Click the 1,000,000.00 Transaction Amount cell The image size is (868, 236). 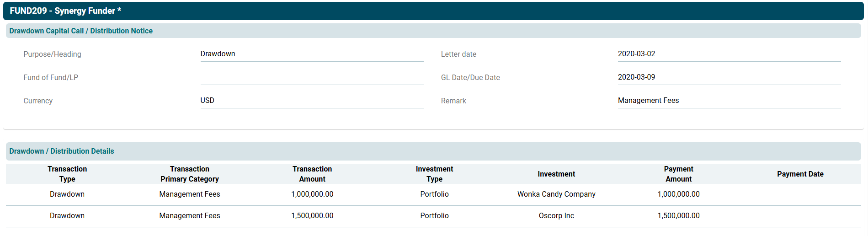coord(312,194)
